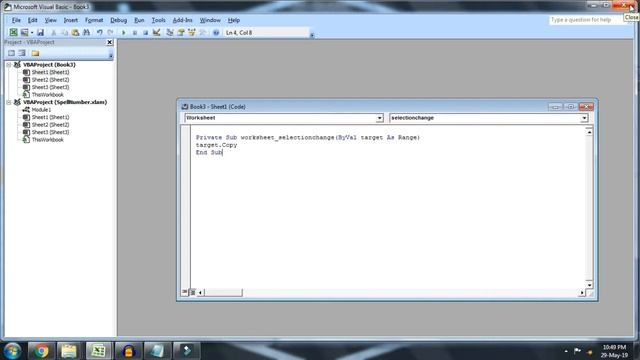
Task: Click View Object icon in Project pane
Action: point(22,53)
